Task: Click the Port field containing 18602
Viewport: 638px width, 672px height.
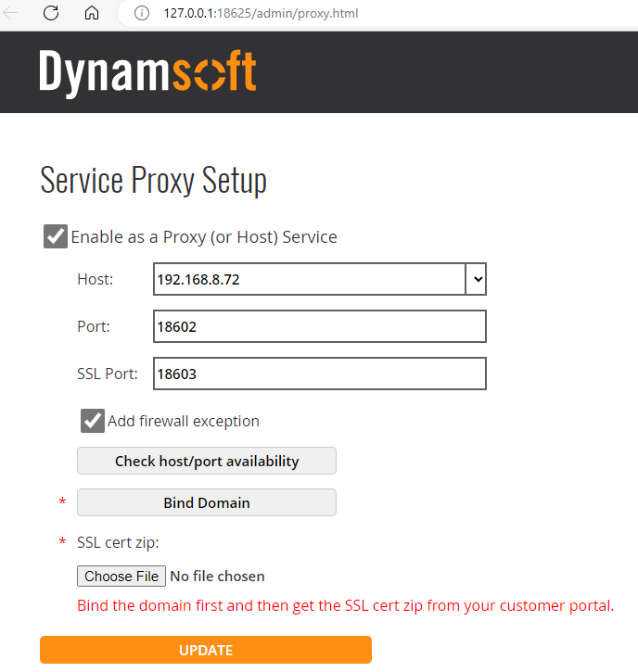Action: [319, 326]
